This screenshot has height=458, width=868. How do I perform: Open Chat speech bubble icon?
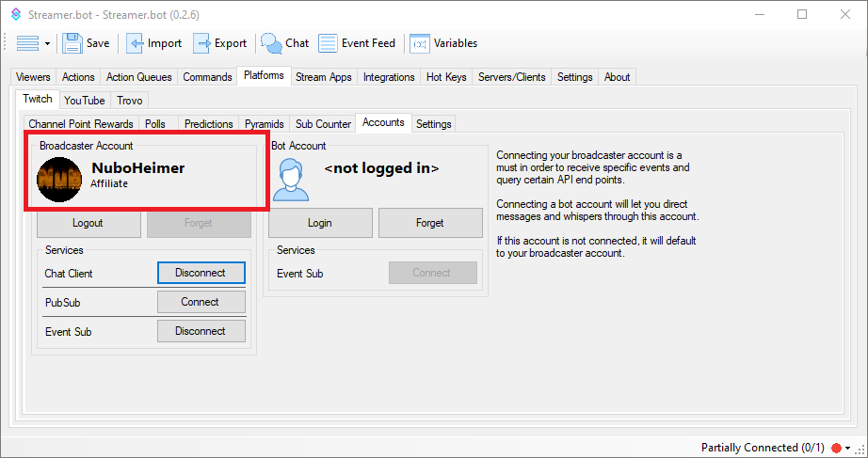[x=271, y=43]
